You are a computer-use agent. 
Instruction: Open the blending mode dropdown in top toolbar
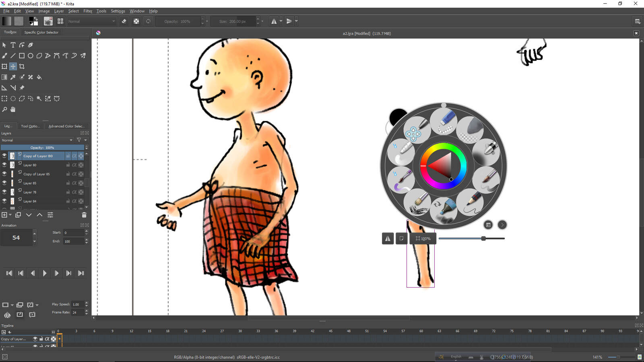(91, 21)
